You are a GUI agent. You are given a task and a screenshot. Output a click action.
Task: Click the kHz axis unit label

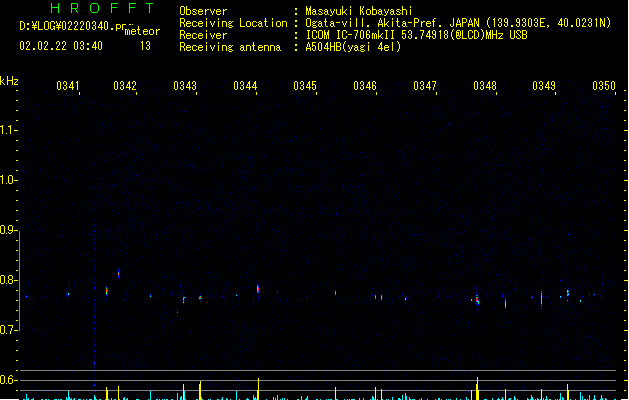pyautogui.click(x=9, y=81)
